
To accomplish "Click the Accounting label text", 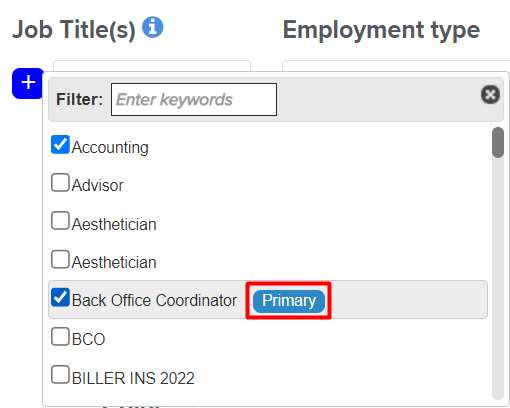I will (110, 148).
